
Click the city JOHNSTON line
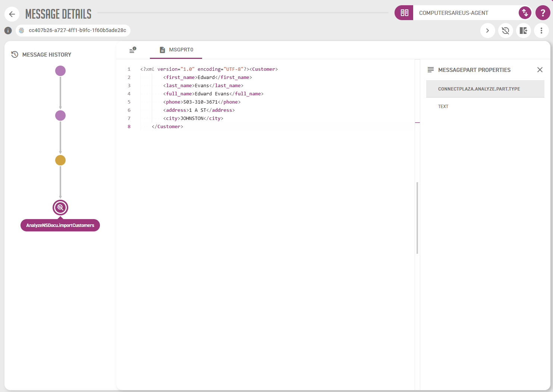[x=193, y=118]
